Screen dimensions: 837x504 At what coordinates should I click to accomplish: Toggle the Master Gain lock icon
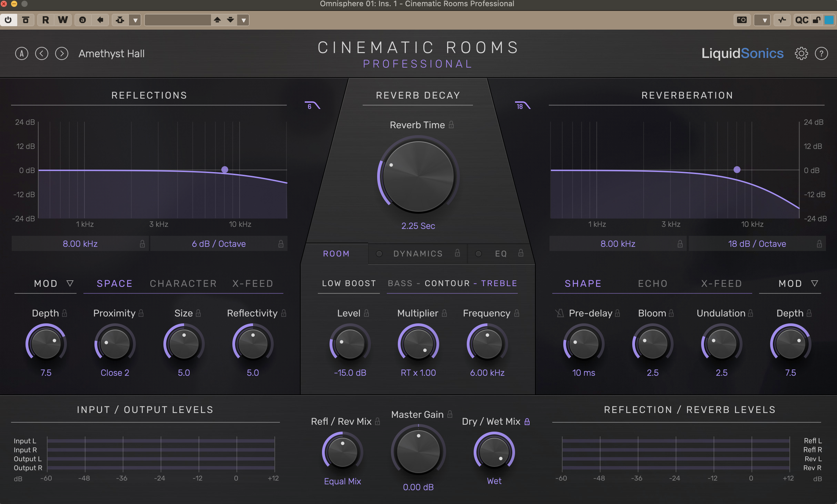(x=450, y=414)
